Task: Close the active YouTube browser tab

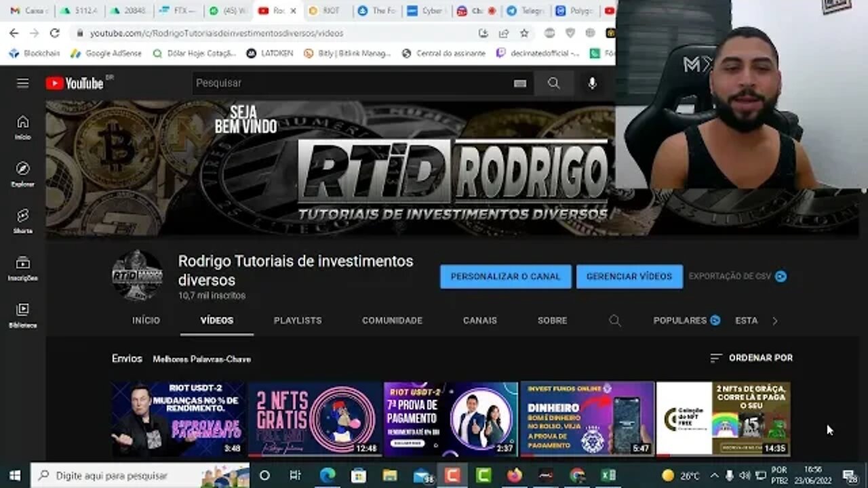Action: [294, 11]
